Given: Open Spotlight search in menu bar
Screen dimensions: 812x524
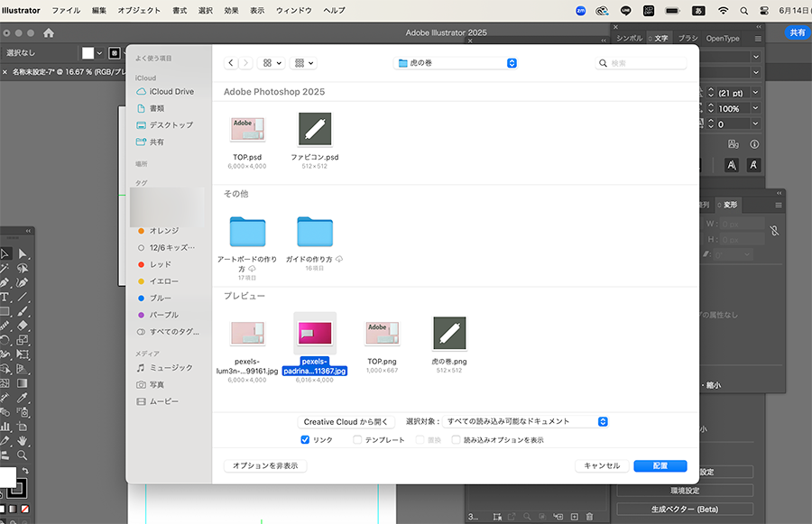Looking at the screenshot, I should pos(744,10).
